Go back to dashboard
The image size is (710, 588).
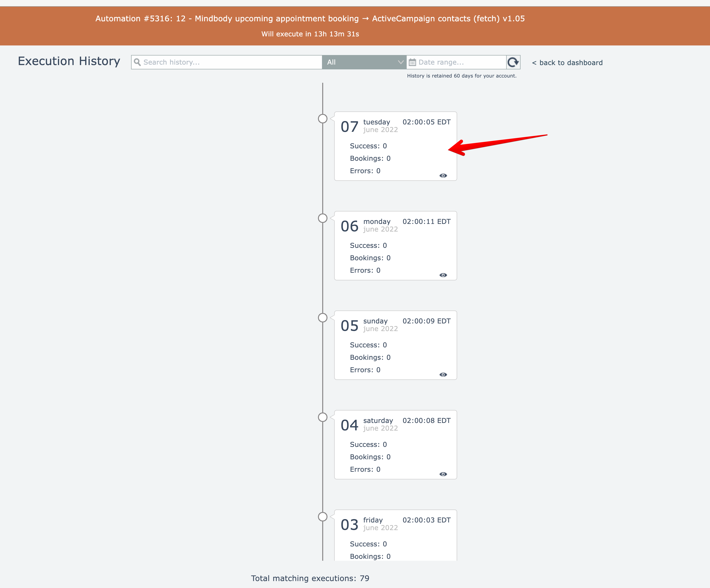[x=567, y=62]
